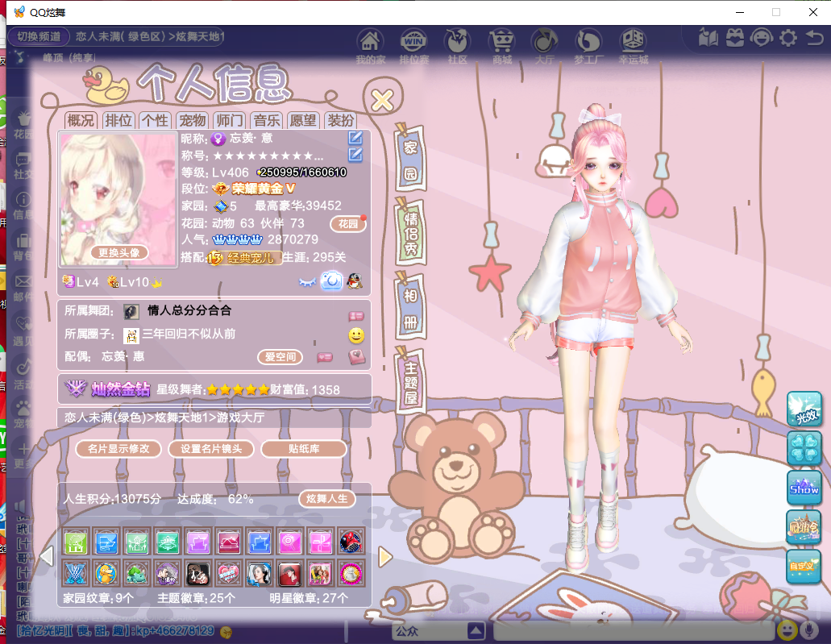The image size is (831, 644).
Task: Click 贴纸库 button
Action: (304, 449)
